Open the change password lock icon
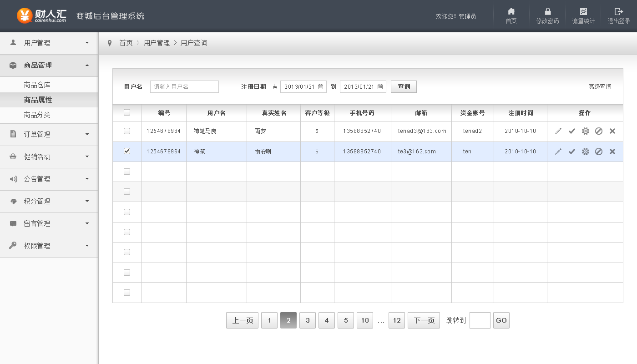 548,11
